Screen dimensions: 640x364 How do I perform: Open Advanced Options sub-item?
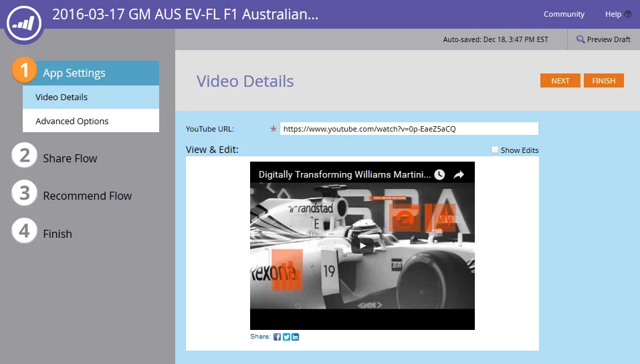90,121
